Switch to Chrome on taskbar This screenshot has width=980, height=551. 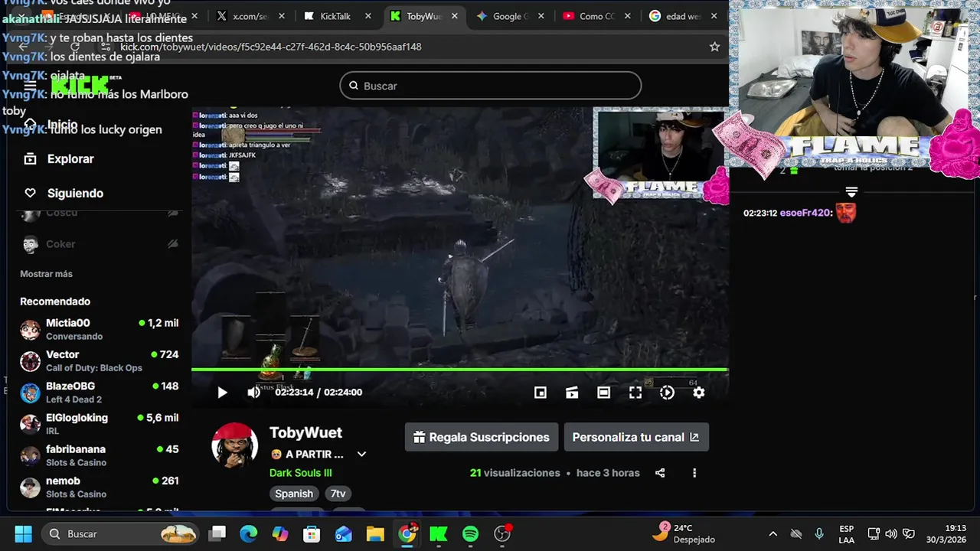(407, 533)
